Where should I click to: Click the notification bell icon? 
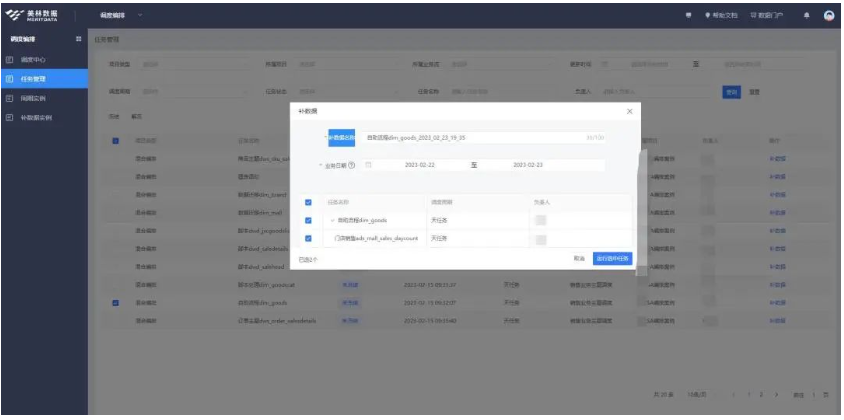point(807,15)
